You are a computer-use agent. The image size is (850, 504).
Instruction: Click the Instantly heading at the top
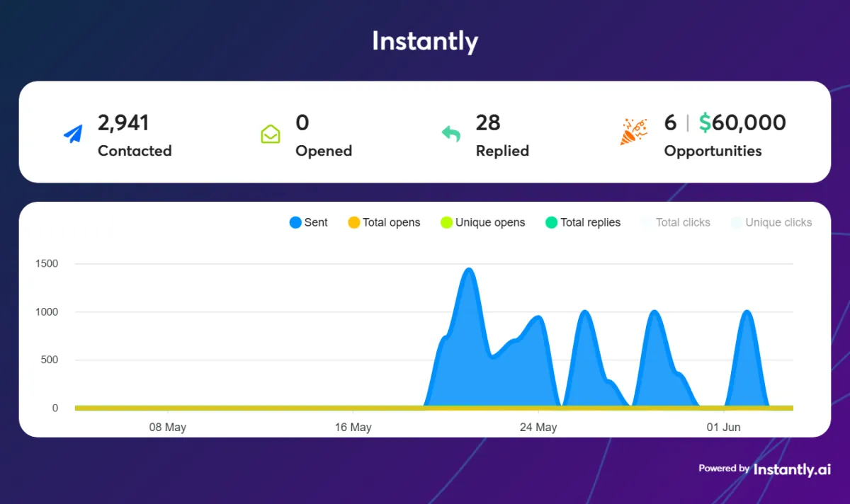coord(425,41)
